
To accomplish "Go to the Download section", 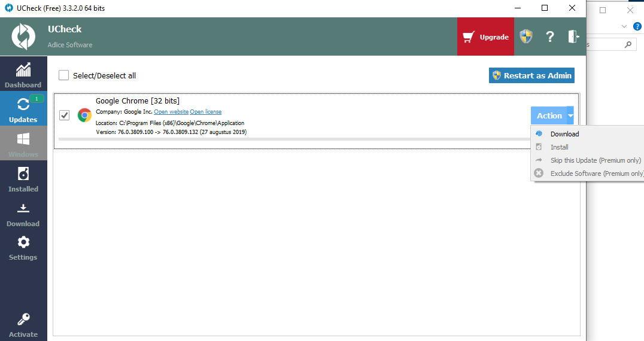I will click(23, 214).
